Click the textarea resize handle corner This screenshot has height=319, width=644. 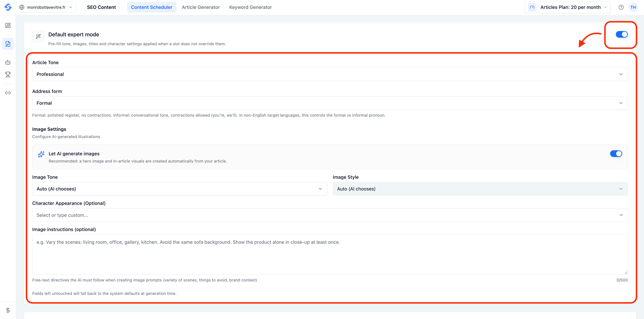(626, 273)
